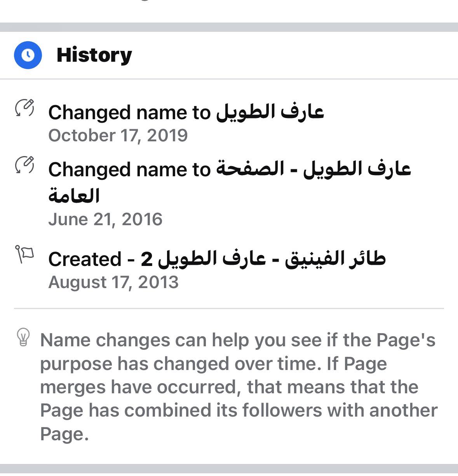Screen dimensions: 458x476
Task: Click the October 17, 2019 date
Action: (x=118, y=136)
